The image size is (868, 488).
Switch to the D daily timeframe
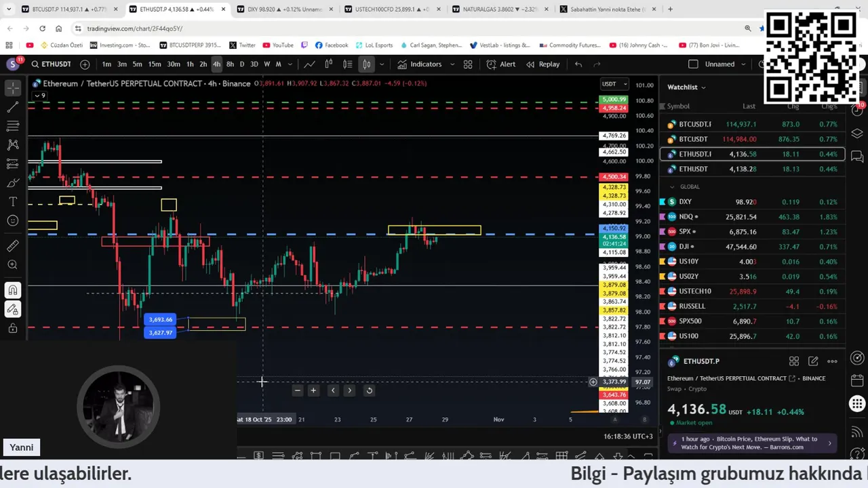[242, 64]
